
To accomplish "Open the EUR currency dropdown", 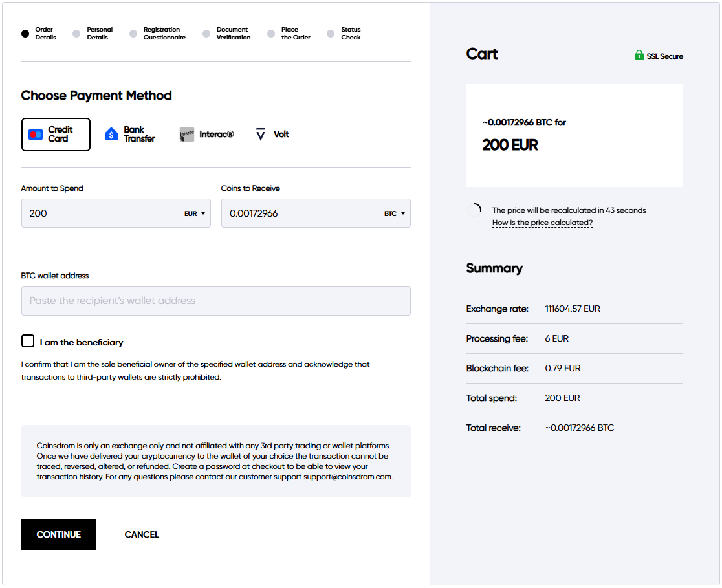I will (x=194, y=213).
